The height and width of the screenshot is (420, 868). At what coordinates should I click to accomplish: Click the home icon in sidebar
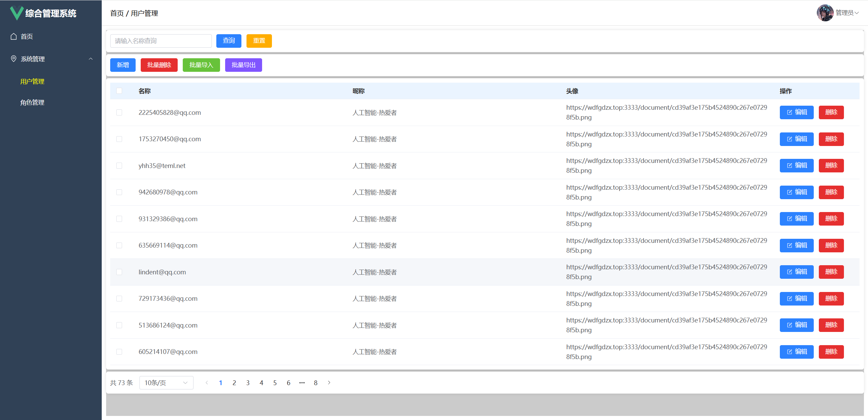point(14,37)
